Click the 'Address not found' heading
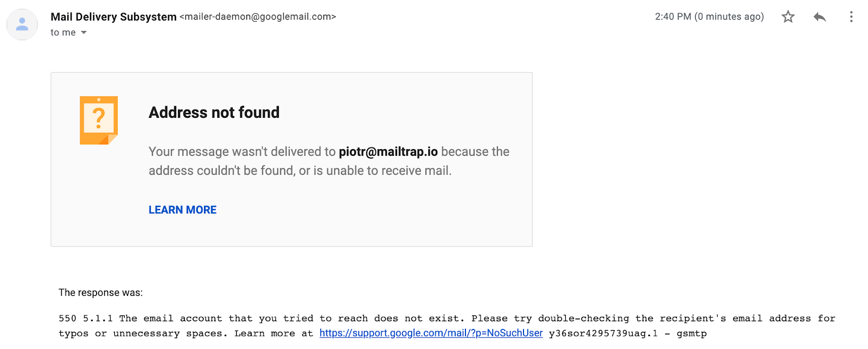 point(214,112)
